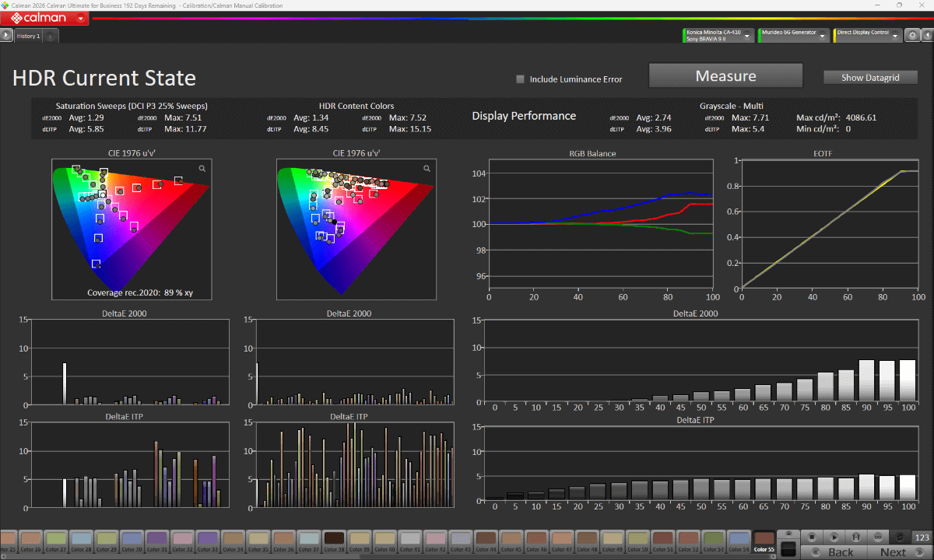Image resolution: width=934 pixels, height=560 pixels.
Task: Click Coverage rec.2020: 89 % xy text
Action: click(140, 292)
